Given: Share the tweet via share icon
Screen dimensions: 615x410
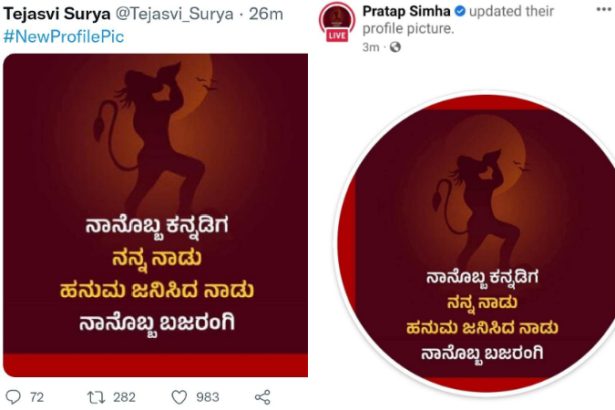Looking at the screenshot, I should (262, 397).
